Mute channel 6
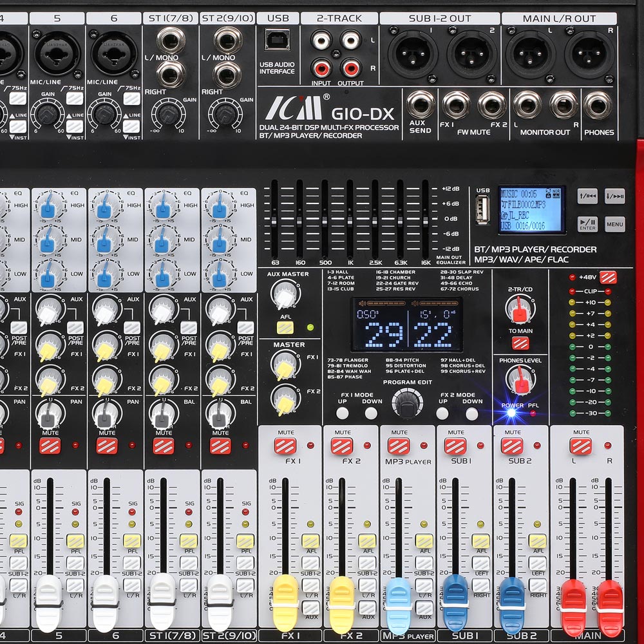The width and height of the screenshot is (644, 644). coord(107,446)
